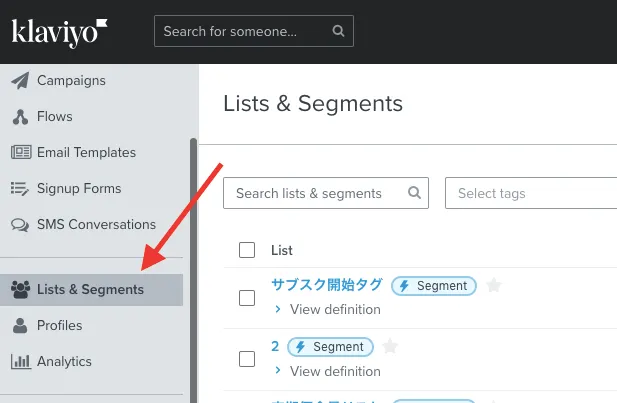617x403 pixels.
Task: Open the Select tags dropdown
Action: pos(531,193)
